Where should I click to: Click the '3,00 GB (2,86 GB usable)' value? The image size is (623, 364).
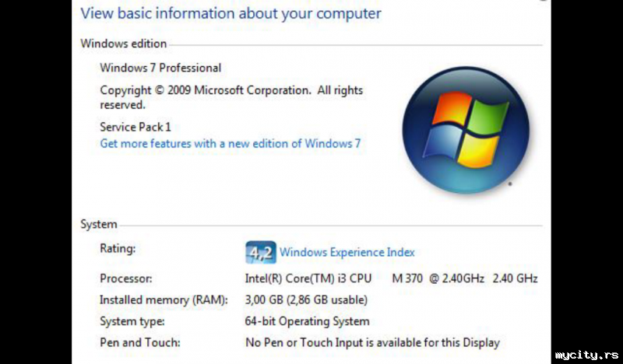click(306, 300)
